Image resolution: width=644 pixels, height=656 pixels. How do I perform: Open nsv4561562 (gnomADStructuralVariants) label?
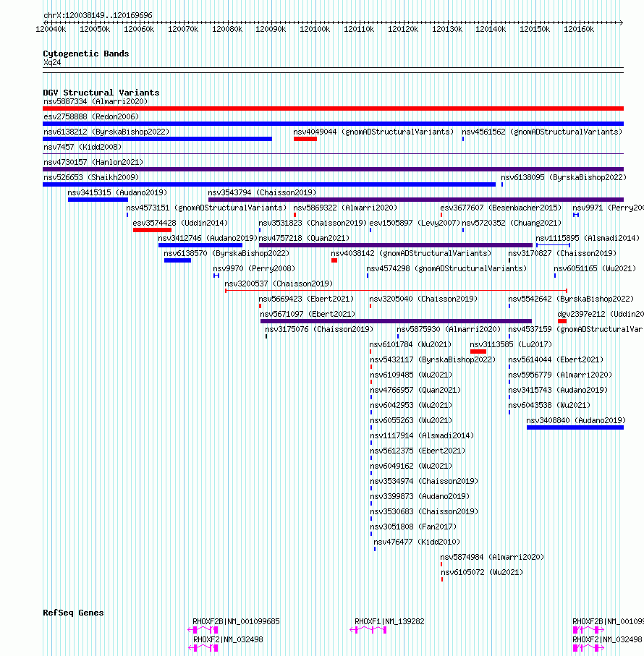point(542,132)
